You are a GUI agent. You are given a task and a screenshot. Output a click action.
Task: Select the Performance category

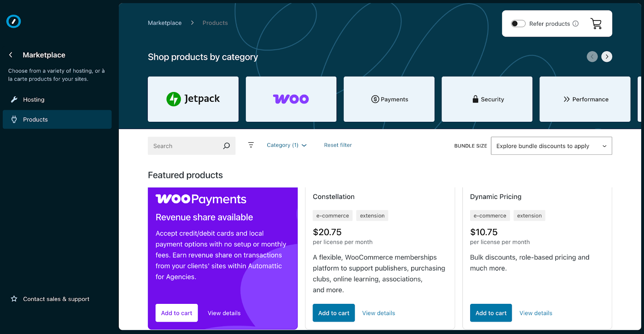pos(584,99)
